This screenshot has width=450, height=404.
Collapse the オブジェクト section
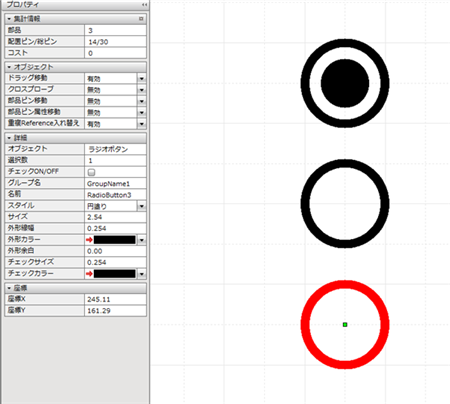click(x=9, y=67)
